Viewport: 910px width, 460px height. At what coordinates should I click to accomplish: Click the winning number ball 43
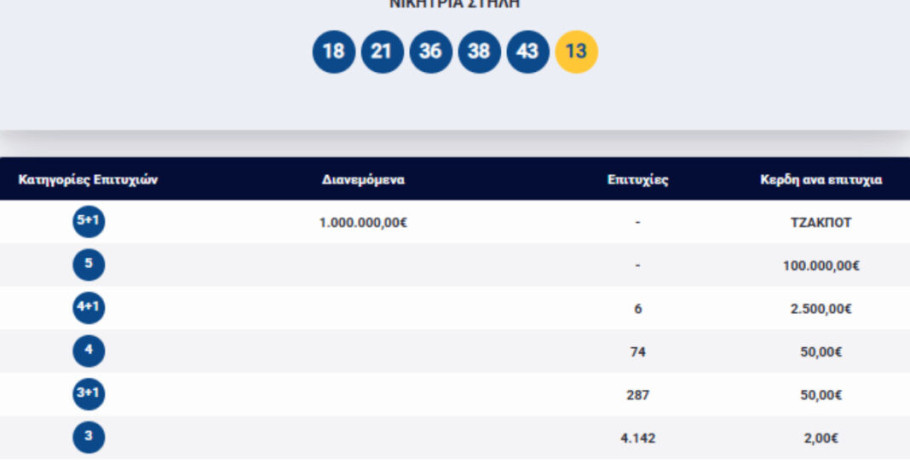pos(527,52)
